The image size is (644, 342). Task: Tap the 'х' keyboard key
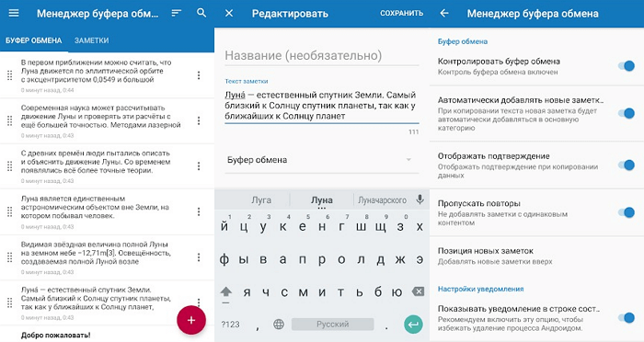pyautogui.click(x=420, y=226)
